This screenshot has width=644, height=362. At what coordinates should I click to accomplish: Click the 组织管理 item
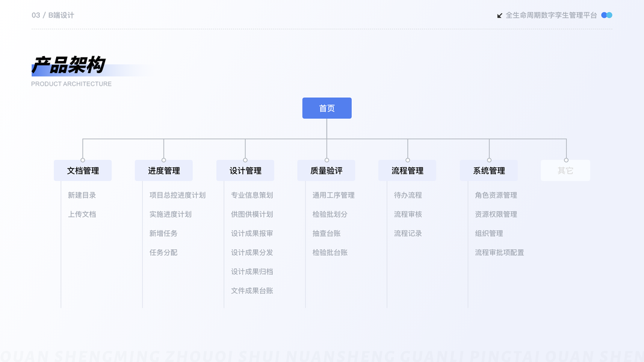(x=489, y=233)
